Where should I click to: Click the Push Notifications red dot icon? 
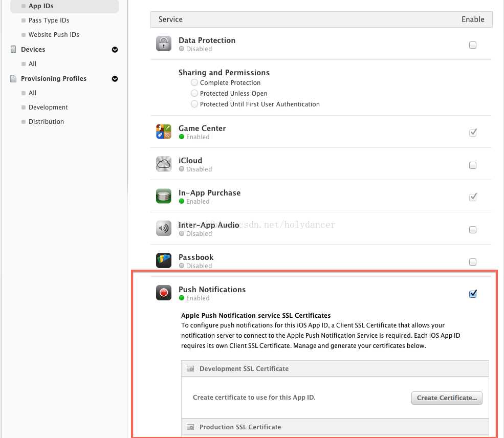click(164, 293)
